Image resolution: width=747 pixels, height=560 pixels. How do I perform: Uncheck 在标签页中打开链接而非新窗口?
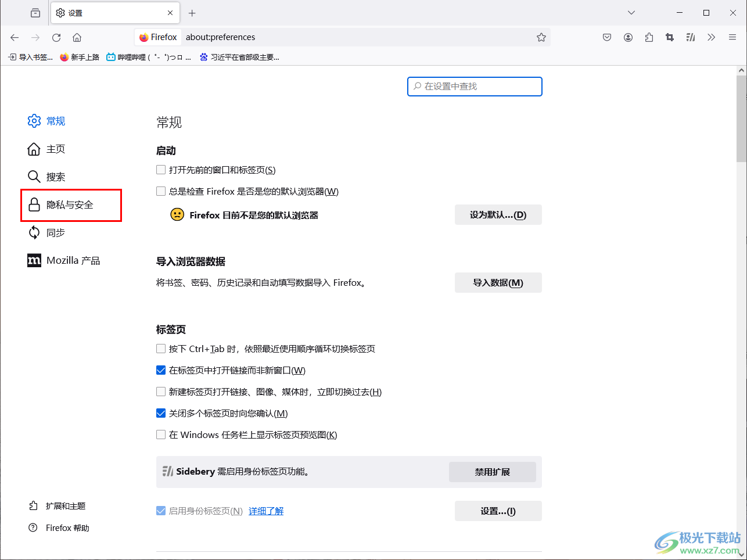coord(161,370)
